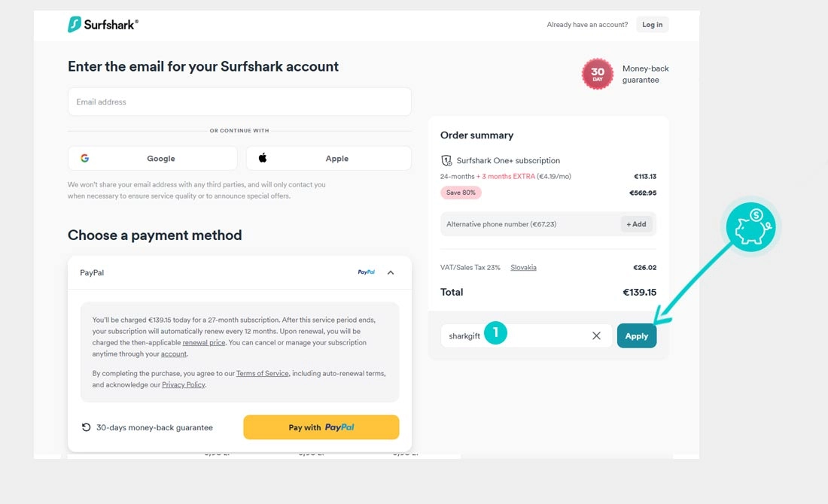
Task: Focus the Email address field
Action: [239, 102]
